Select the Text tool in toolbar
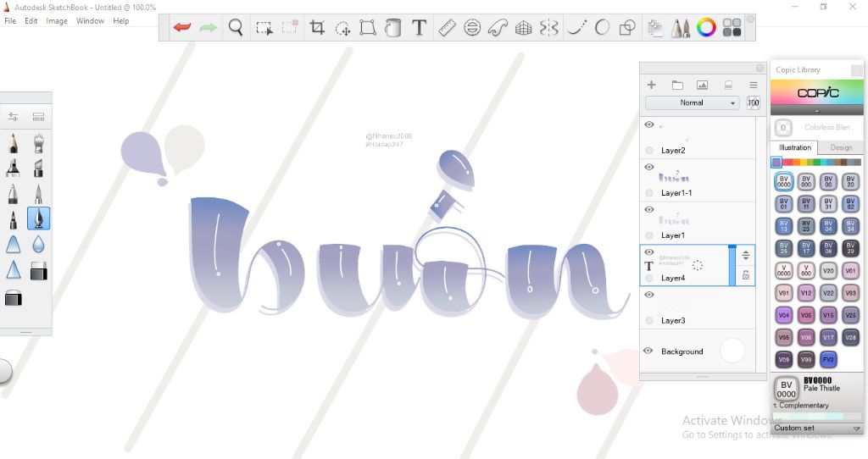 (x=419, y=27)
